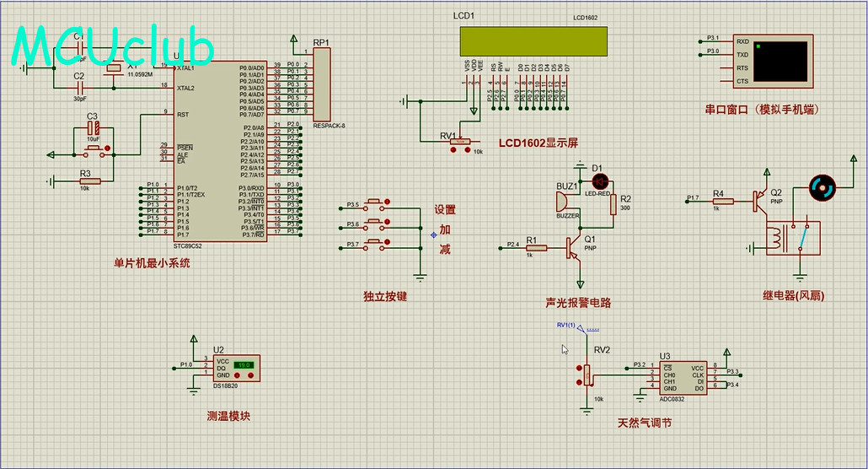The image size is (868, 469).
Task: Select the R2 300 ohm resistor
Action: (x=613, y=205)
